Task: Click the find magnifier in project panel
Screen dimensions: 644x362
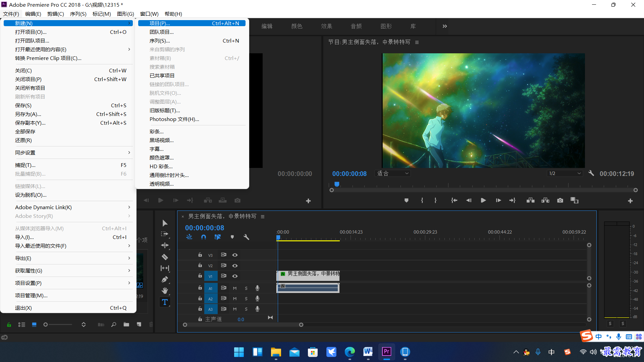Action: click(114, 324)
